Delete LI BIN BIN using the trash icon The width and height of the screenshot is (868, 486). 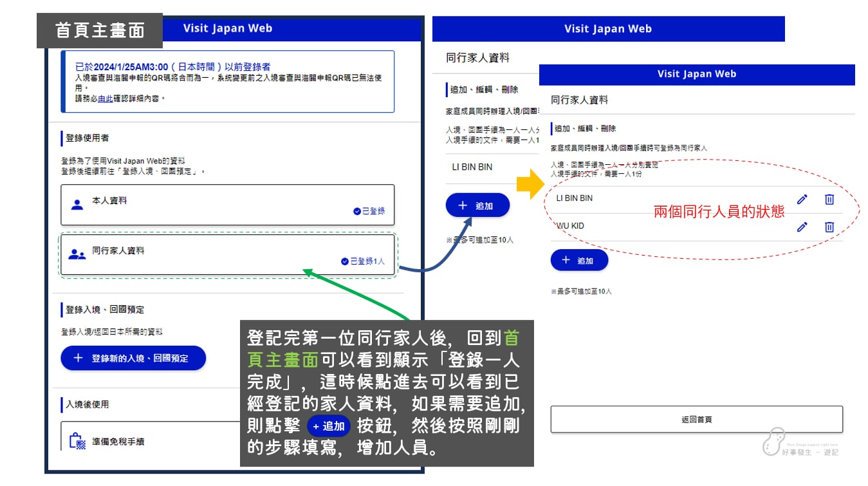(829, 199)
